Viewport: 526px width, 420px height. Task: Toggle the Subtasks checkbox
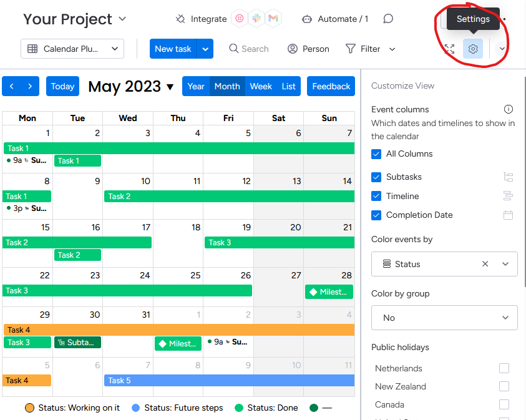(x=376, y=177)
